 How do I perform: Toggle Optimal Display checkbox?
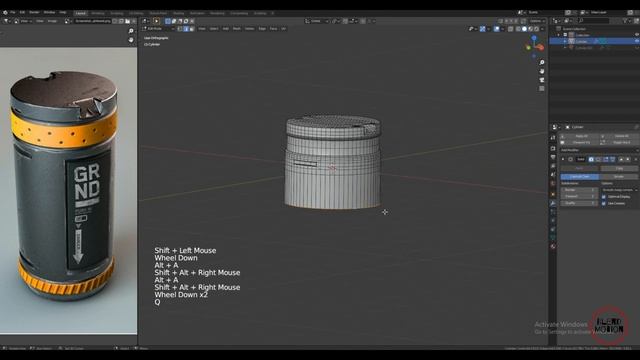point(604,196)
